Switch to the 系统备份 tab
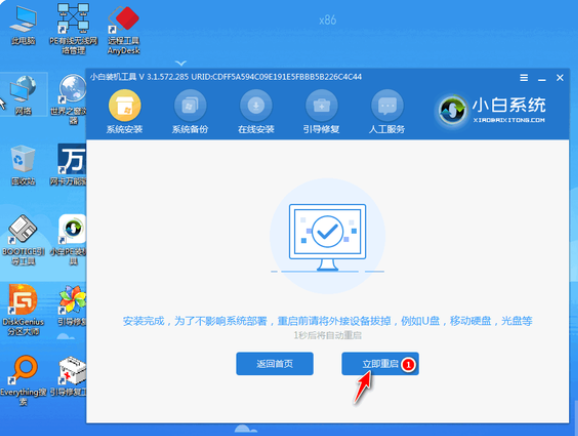The image size is (578, 436). point(190,112)
